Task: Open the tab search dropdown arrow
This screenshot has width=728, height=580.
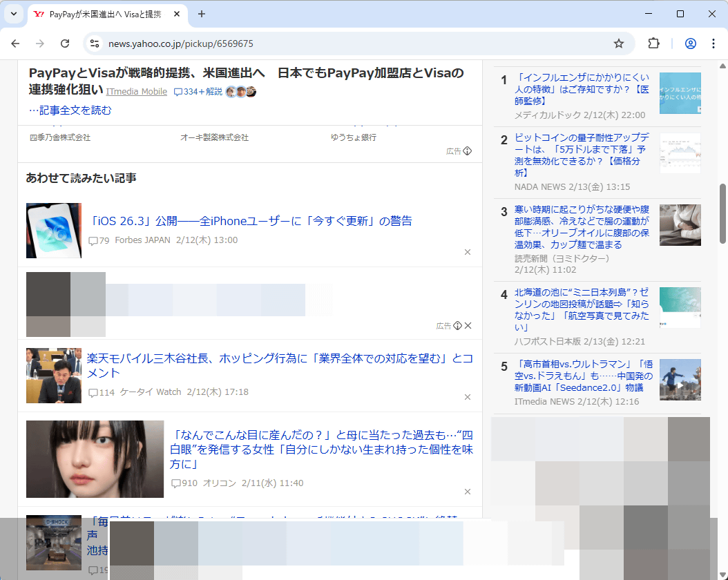Action: (13, 14)
